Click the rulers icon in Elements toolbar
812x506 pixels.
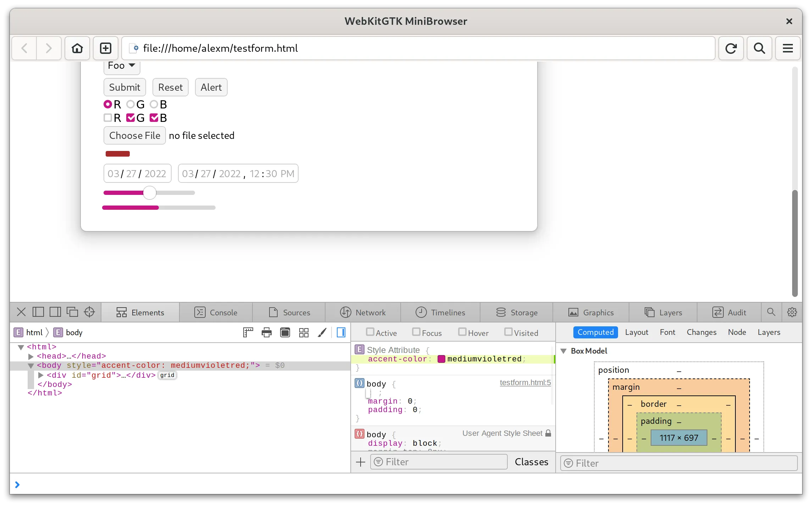pos(248,332)
